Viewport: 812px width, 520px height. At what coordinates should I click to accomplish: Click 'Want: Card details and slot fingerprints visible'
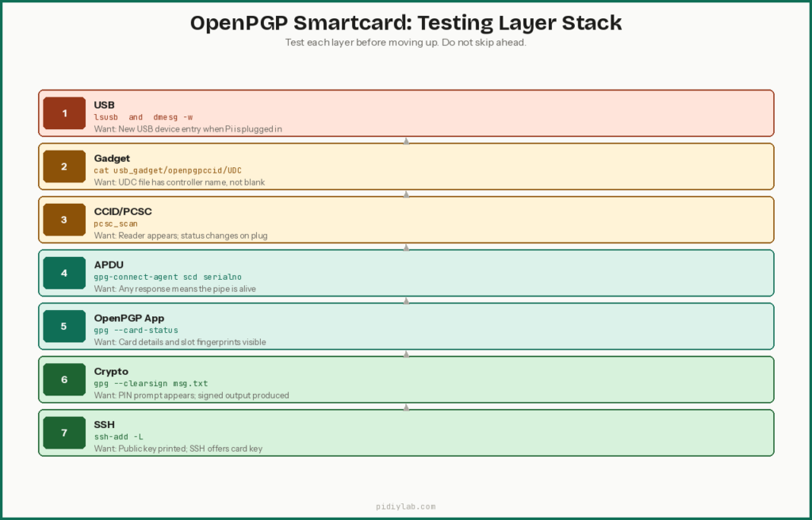(x=180, y=342)
